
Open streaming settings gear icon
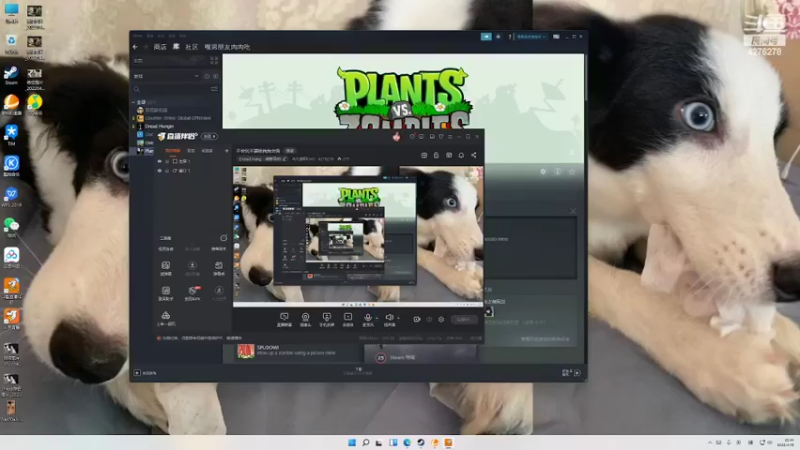coord(441,319)
